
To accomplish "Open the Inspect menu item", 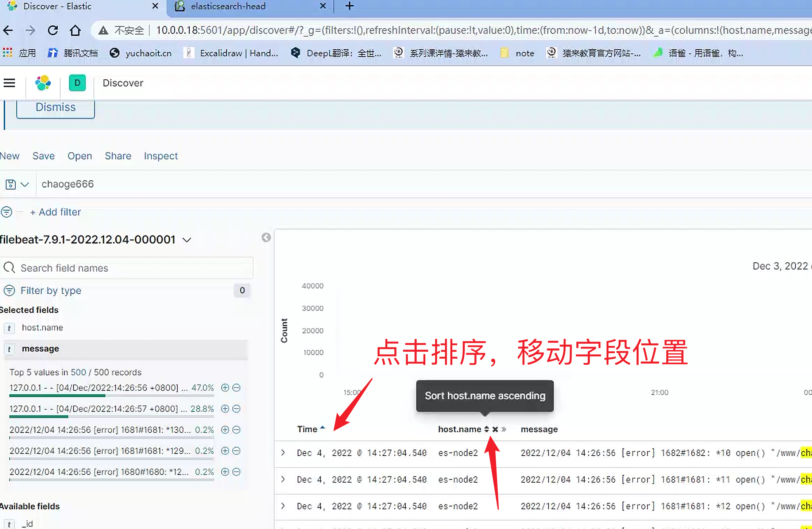I will pos(161,156).
